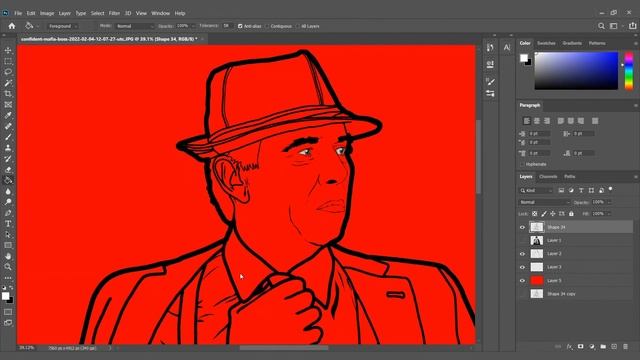
Task: Open the Image menu
Action: click(x=47, y=13)
